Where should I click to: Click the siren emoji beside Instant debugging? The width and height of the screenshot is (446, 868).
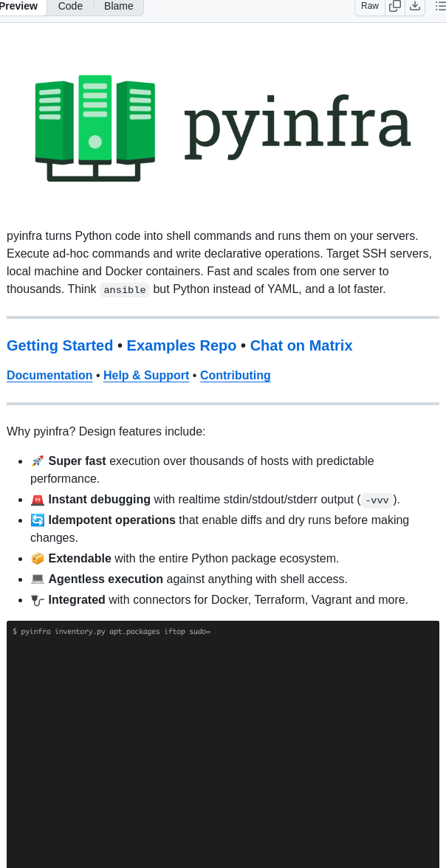tap(38, 499)
